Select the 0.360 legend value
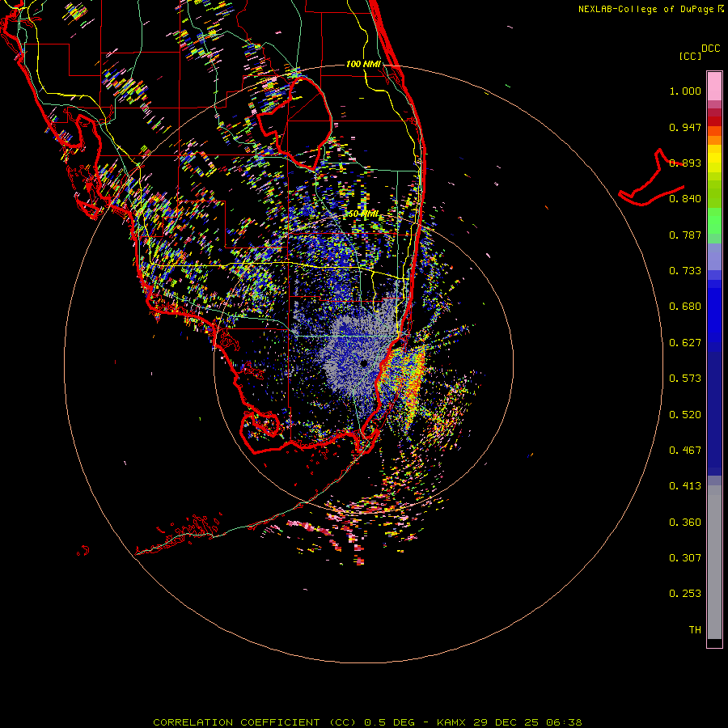 pyautogui.click(x=685, y=523)
